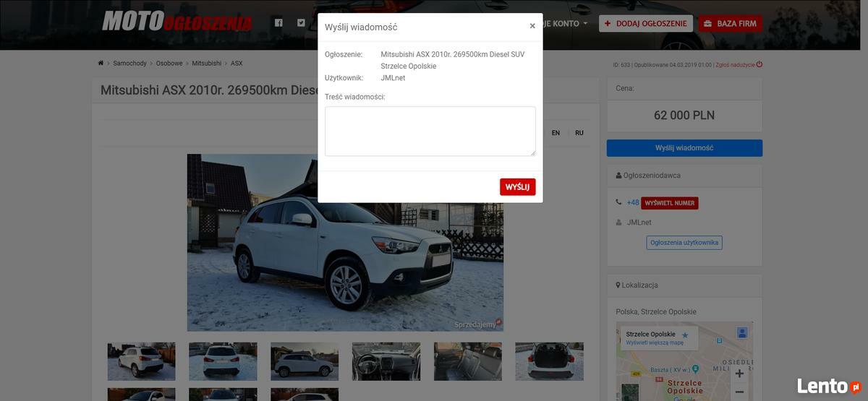Click Polska, Strzelce Opolskie location text
868x401 pixels.
(656, 312)
